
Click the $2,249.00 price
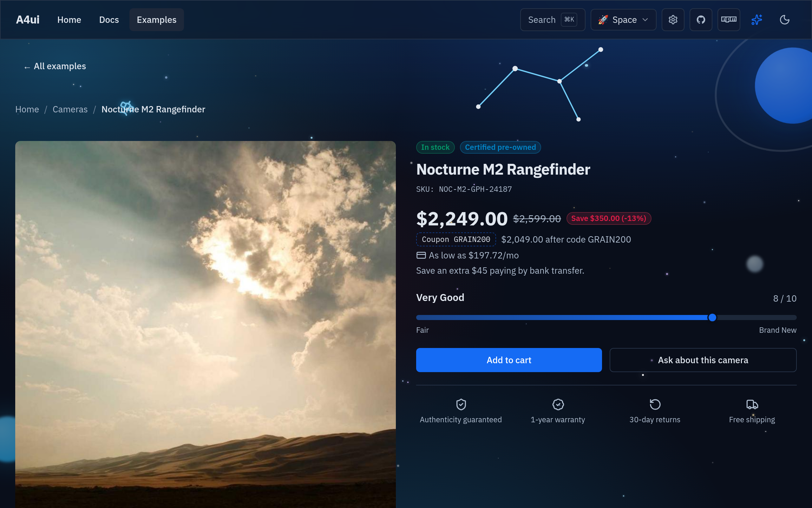(x=462, y=219)
